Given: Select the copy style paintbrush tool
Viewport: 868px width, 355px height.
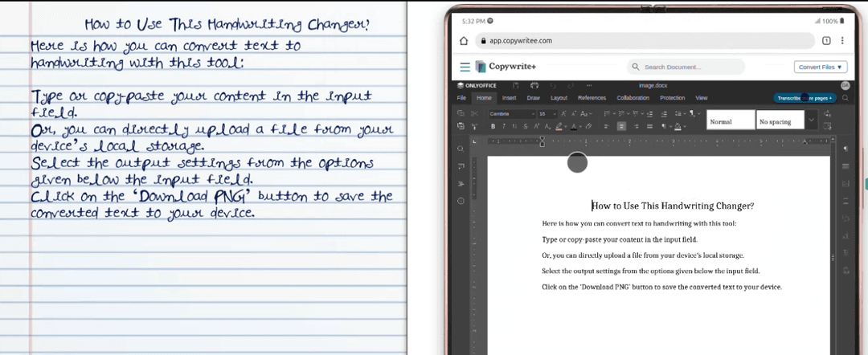Looking at the screenshot, I should 474,126.
